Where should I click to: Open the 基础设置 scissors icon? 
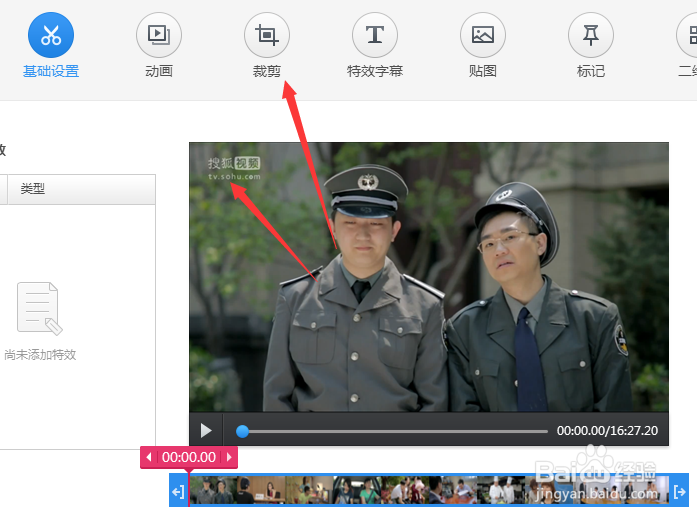[51, 35]
